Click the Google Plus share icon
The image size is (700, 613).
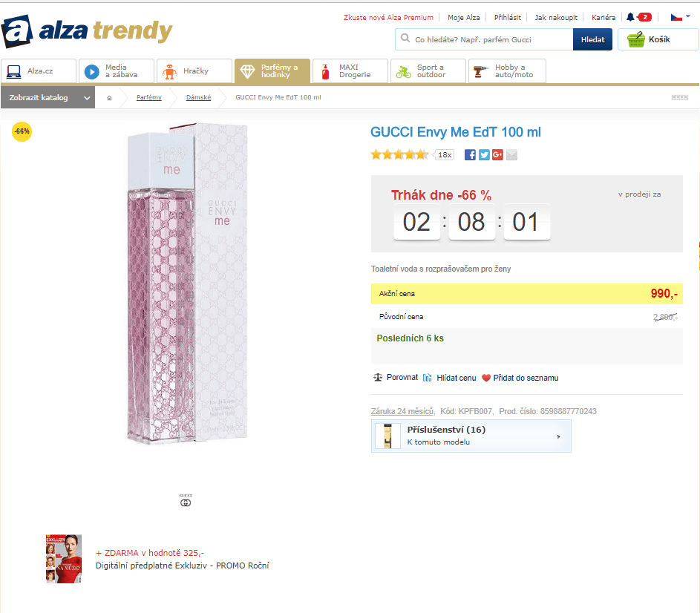point(497,154)
